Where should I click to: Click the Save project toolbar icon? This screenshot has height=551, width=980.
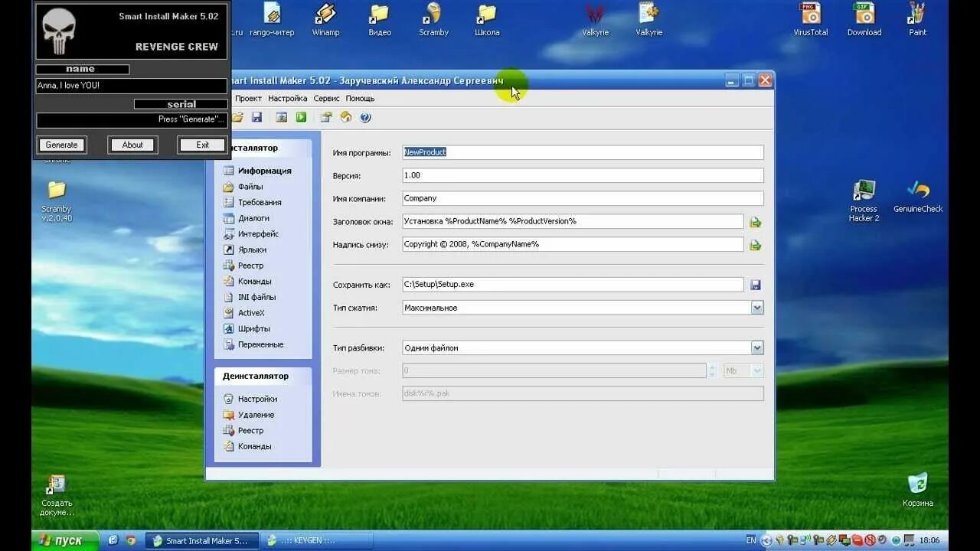click(x=256, y=117)
